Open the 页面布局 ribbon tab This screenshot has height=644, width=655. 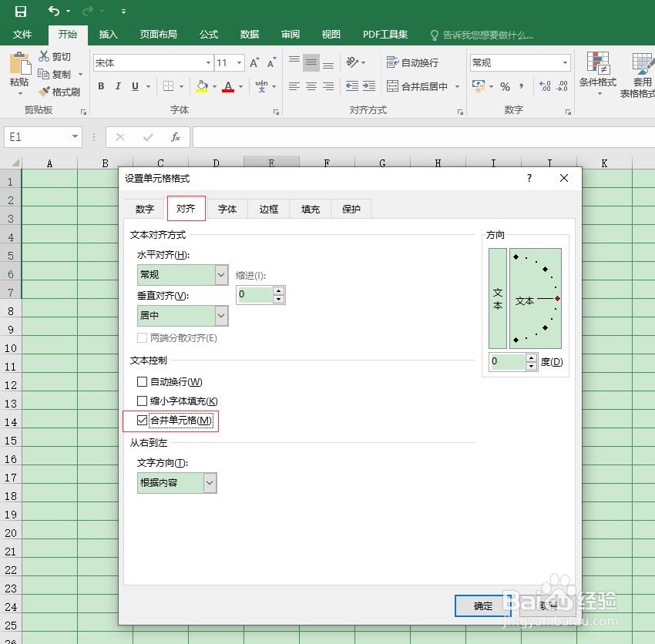pyautogui.click(x=158, y=34)
